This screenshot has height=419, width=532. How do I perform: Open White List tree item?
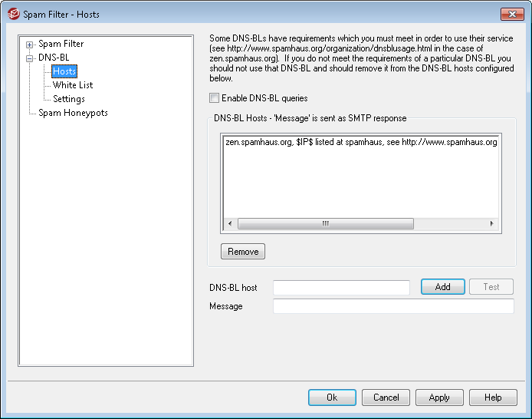click(72, 85)
